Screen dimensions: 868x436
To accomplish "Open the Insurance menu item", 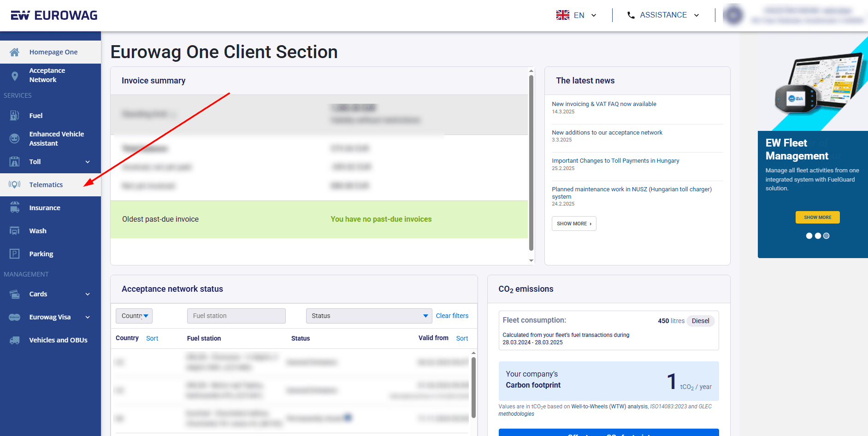I will [x=51, y=208].
